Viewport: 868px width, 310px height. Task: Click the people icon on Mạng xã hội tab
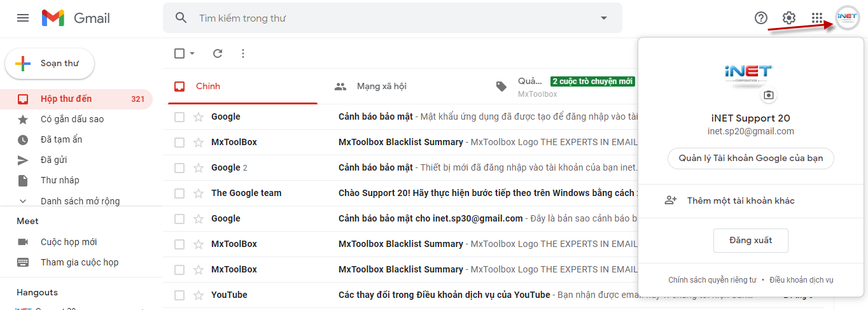(x=340, y=86)
